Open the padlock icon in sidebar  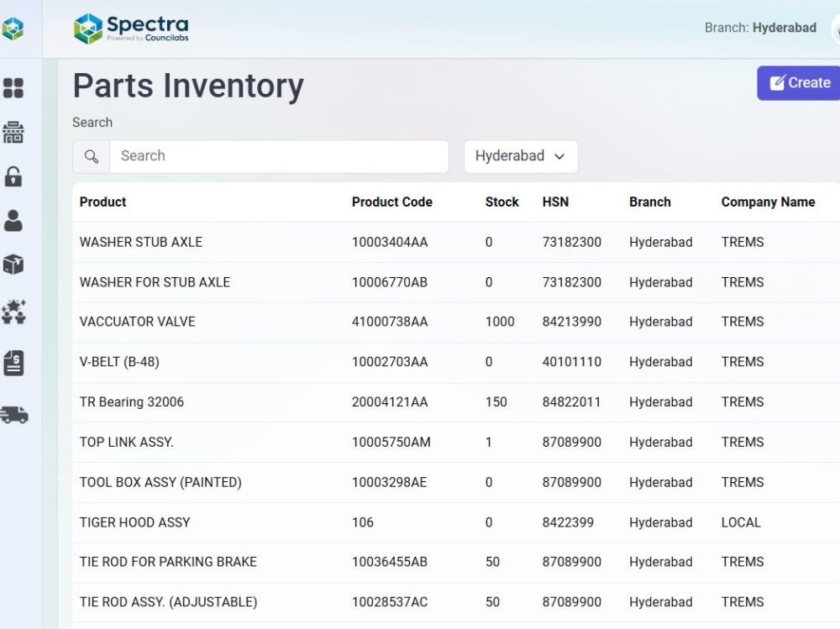[13, 176]
